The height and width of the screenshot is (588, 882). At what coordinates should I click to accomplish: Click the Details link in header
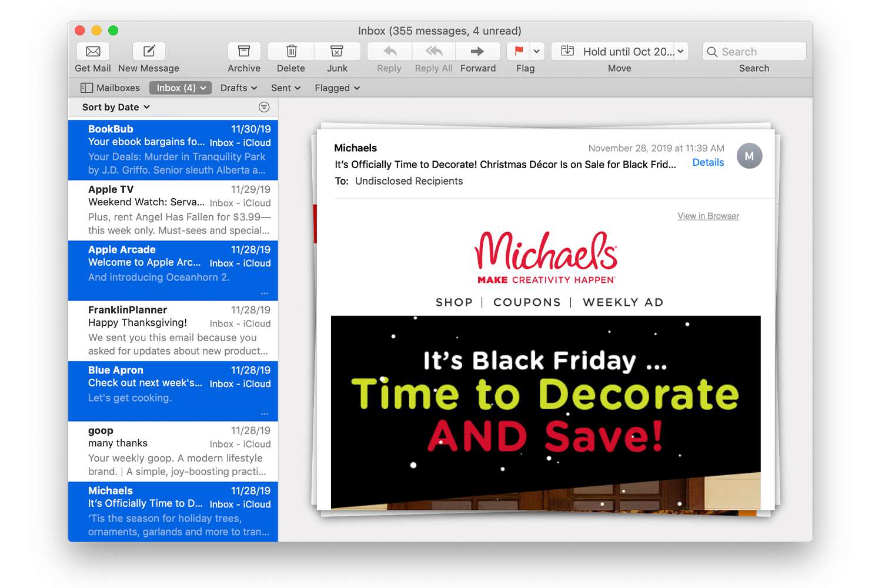(708, 162)
